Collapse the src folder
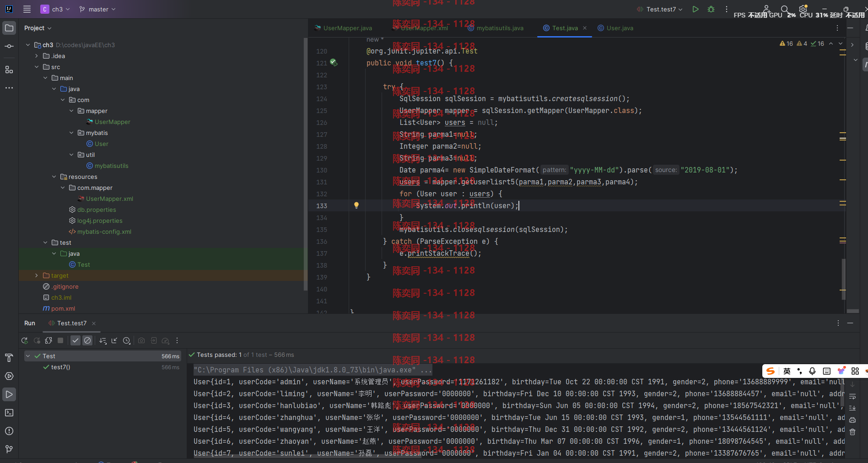The width and height of the screenshot is (868, 463). pos(37,67)
